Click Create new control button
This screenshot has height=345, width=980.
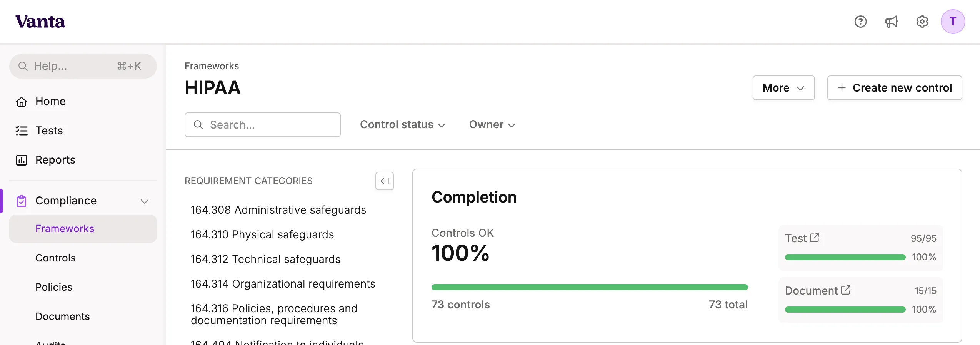[x=895, y=88]
